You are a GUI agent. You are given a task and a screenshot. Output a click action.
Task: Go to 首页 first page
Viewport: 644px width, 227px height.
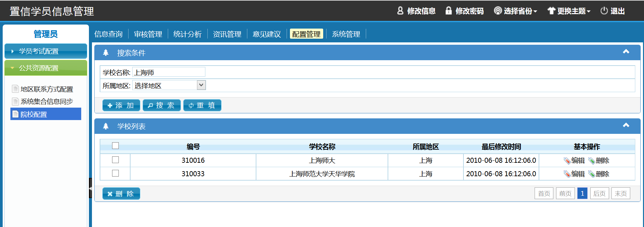pos(544,193)
